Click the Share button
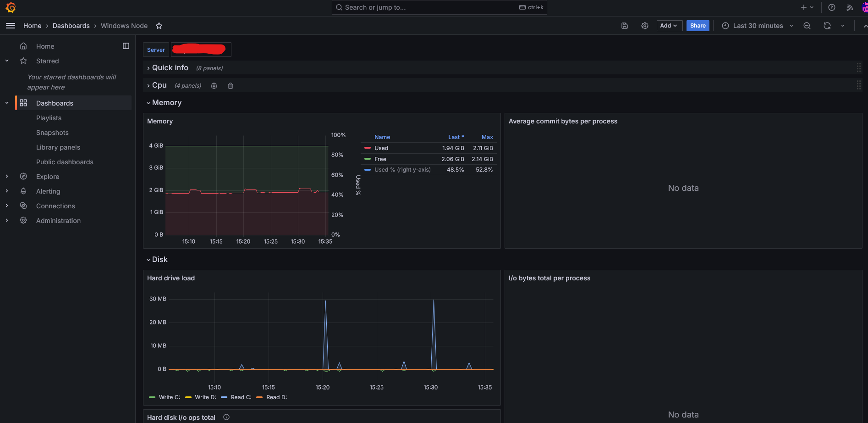 click(x=698, y=26)
